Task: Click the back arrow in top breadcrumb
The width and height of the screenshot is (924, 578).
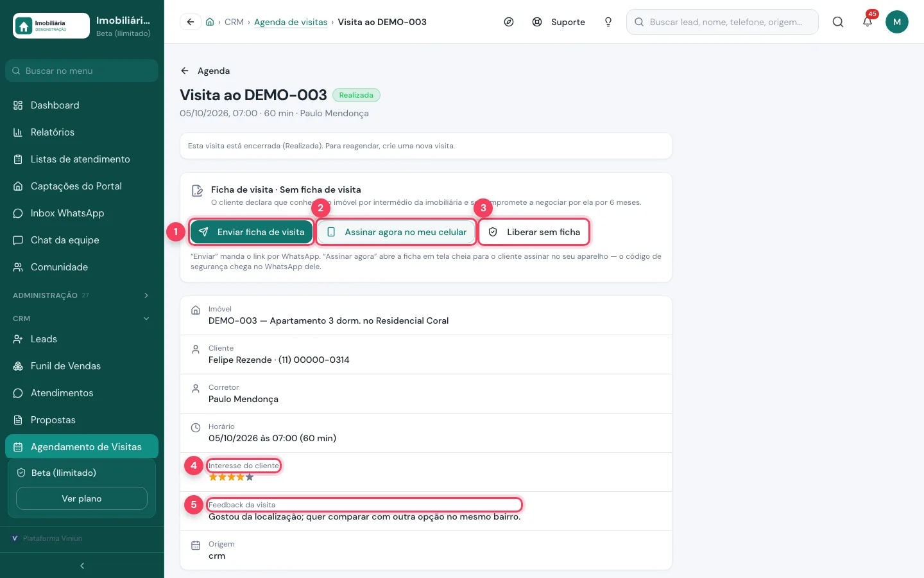Action: (191, 22)
